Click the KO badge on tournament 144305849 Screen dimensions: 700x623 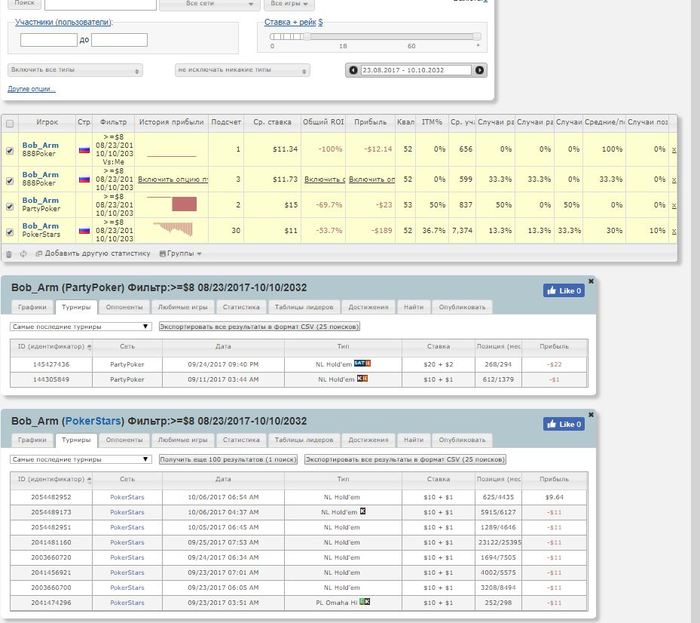coord(362,378)
